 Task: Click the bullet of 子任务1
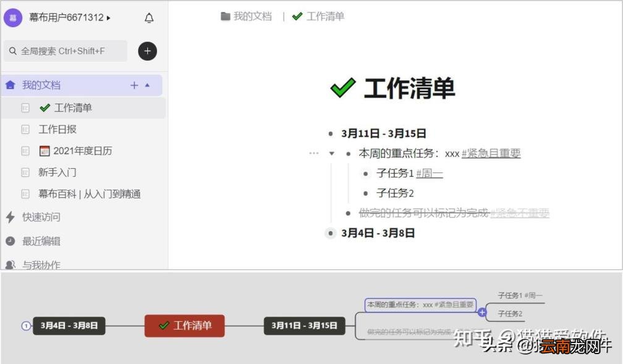(x=365, y=173)
